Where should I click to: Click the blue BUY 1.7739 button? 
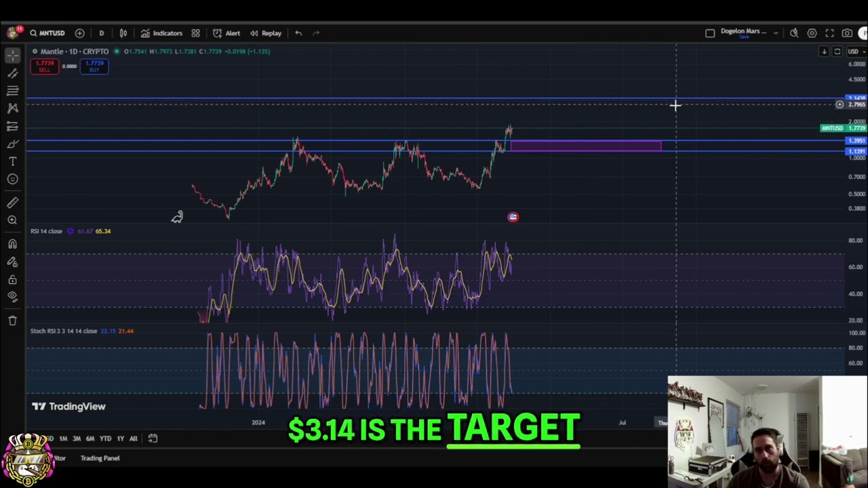pos(94,66)
